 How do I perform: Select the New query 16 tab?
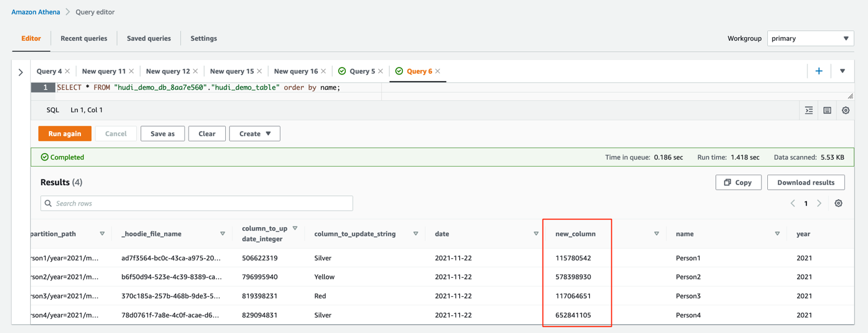(x=296, y=71)
